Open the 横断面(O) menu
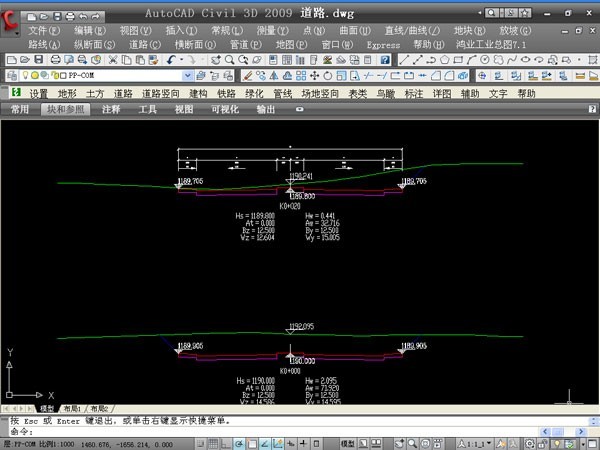Viewport: 600px width, 450px height. click(195, 45)
